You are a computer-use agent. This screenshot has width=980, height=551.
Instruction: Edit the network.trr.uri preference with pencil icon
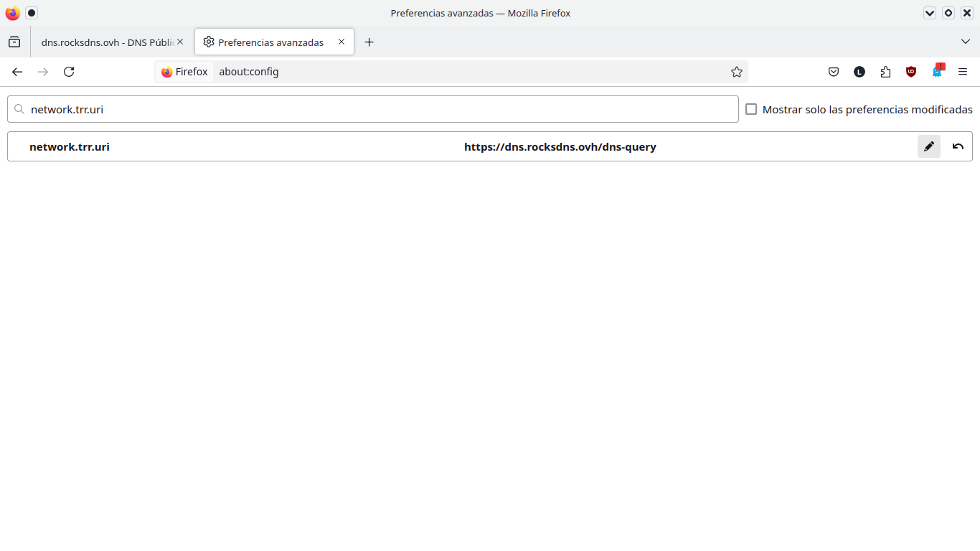pyautogui.click(x=928, y=146)
